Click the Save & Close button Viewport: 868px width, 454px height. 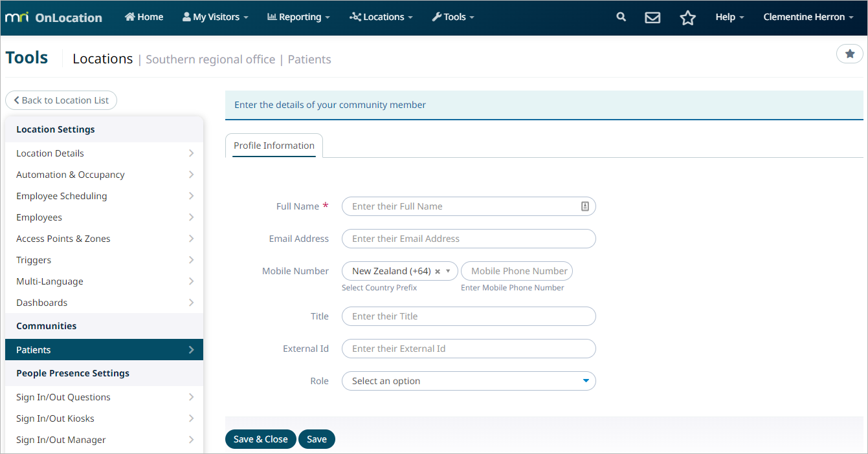[260, 439]
